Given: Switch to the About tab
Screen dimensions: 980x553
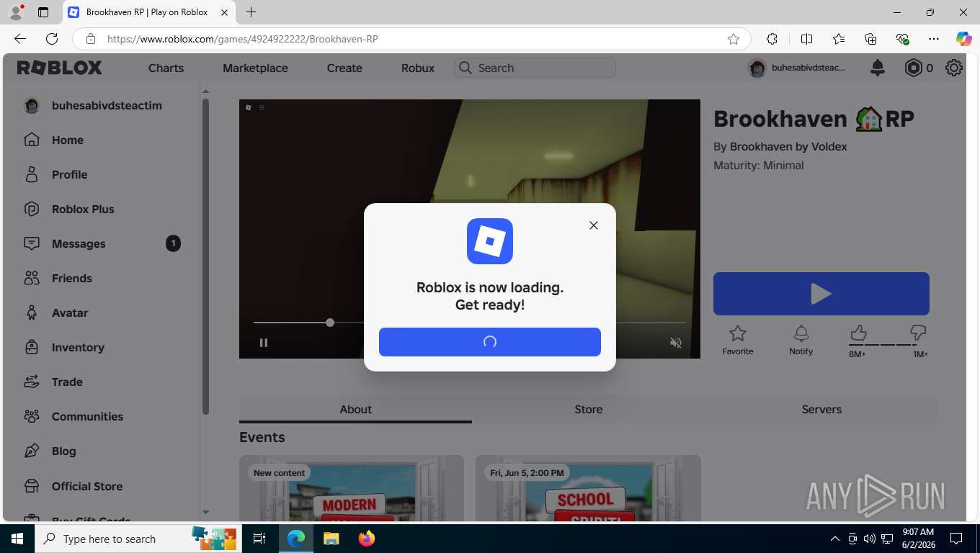Looking at the screenshot, I should tap(355, 409).
